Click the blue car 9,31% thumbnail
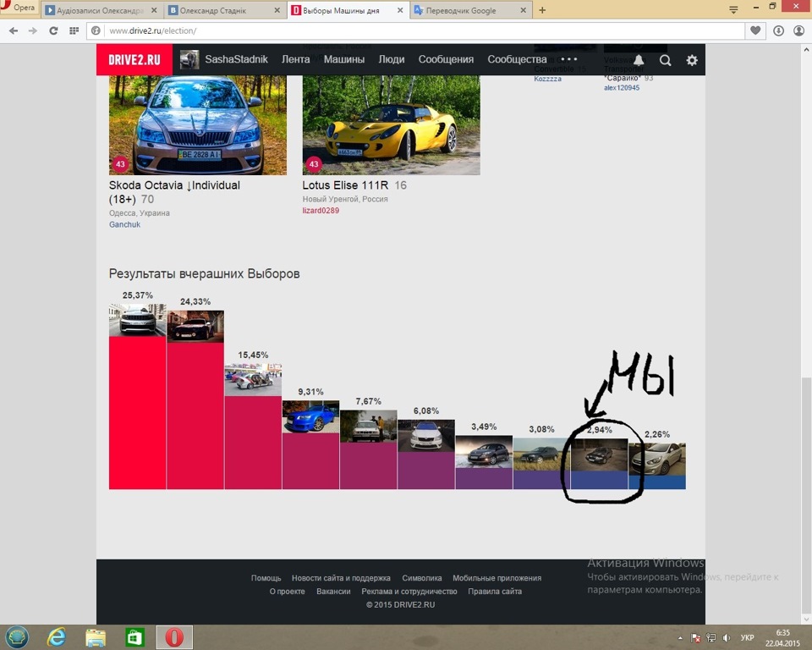This screenshot has height=650, width=812. click(310, 416)
